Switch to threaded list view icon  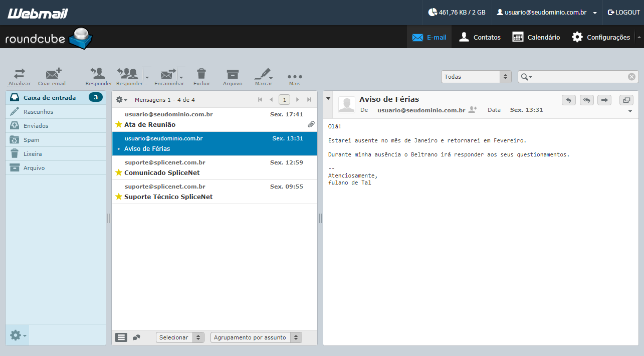point(136,337)
